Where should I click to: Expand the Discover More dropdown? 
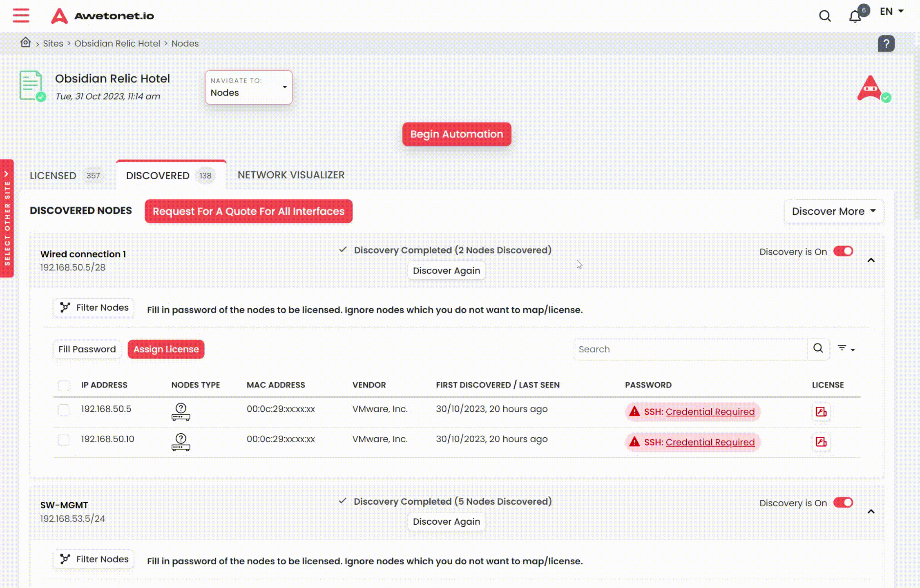(x=833, y=211)
